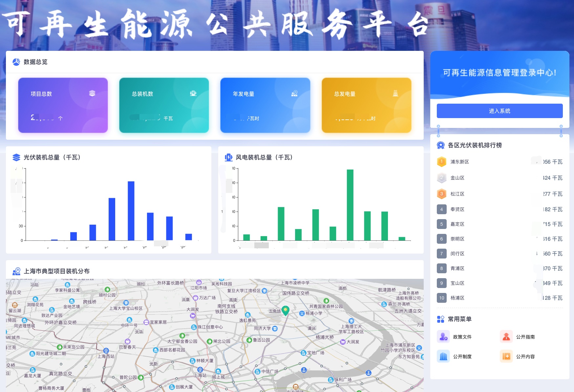Image resolution: width=574 pixels, height=392 pixels.
Task: Select 杨浦区 ranking row
Action: coord(457,298)
